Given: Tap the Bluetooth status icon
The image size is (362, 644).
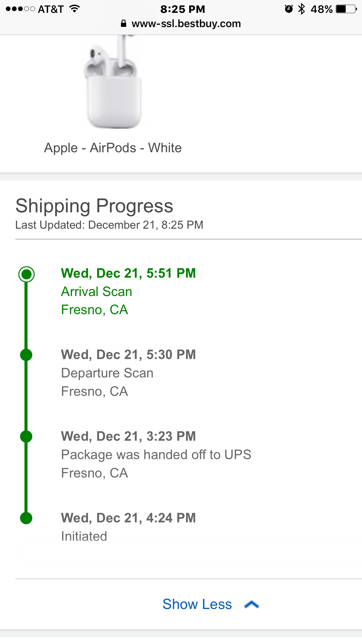Looking at the screenshot, I should pos(302,9).
